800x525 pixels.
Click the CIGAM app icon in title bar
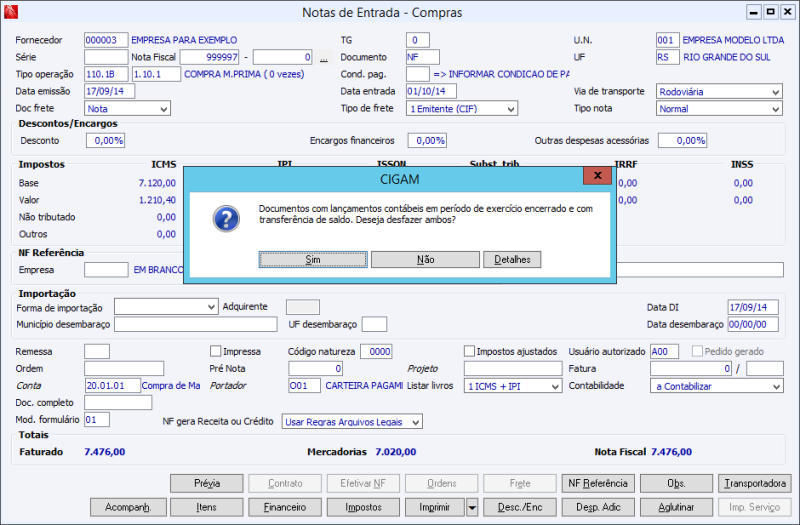(x=10, y=11)
